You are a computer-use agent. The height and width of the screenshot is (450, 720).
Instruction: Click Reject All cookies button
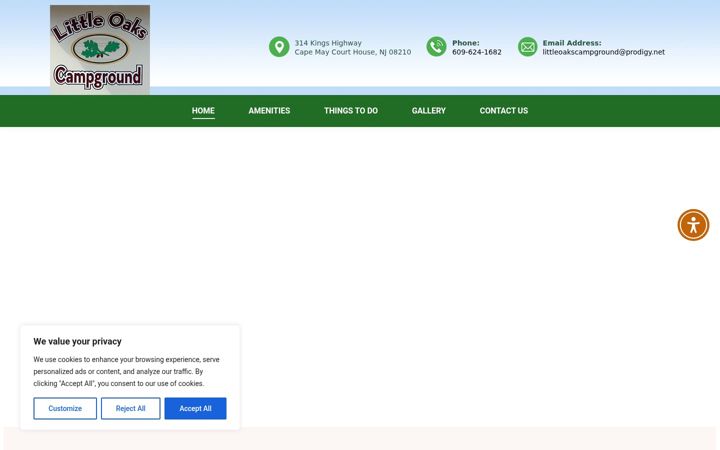130,408
